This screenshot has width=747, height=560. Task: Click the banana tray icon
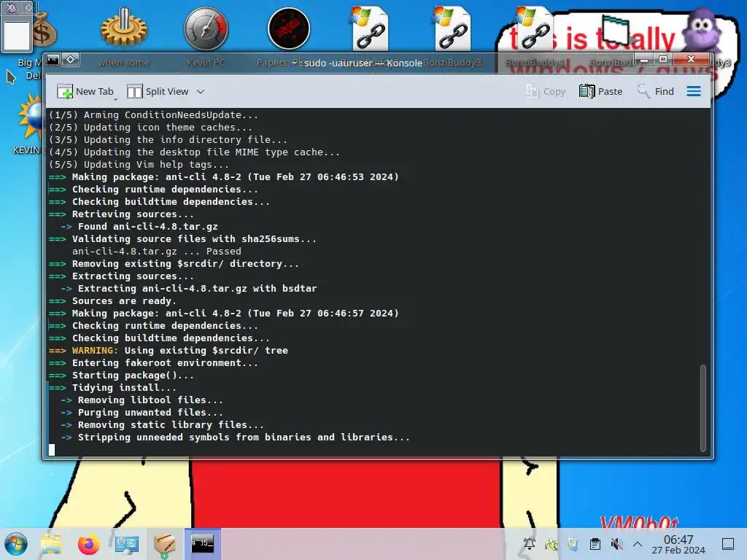[551, 544]
